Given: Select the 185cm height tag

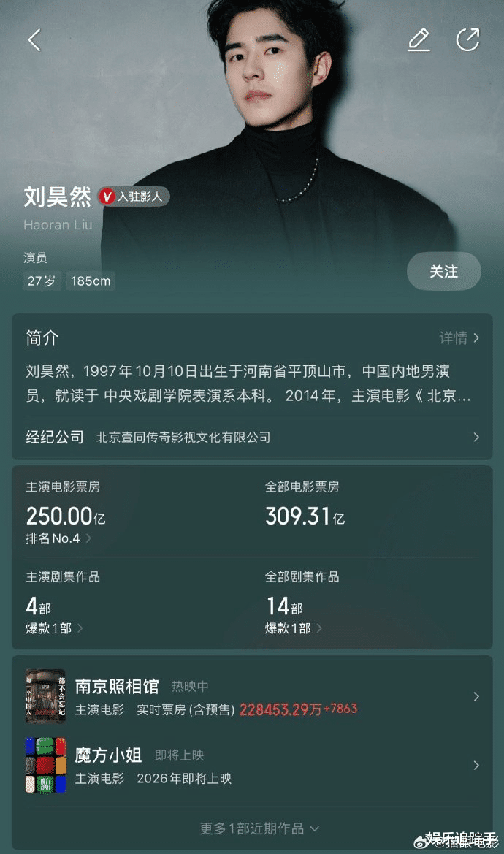Looking at the screenshot, I should [x=91, y=281].
